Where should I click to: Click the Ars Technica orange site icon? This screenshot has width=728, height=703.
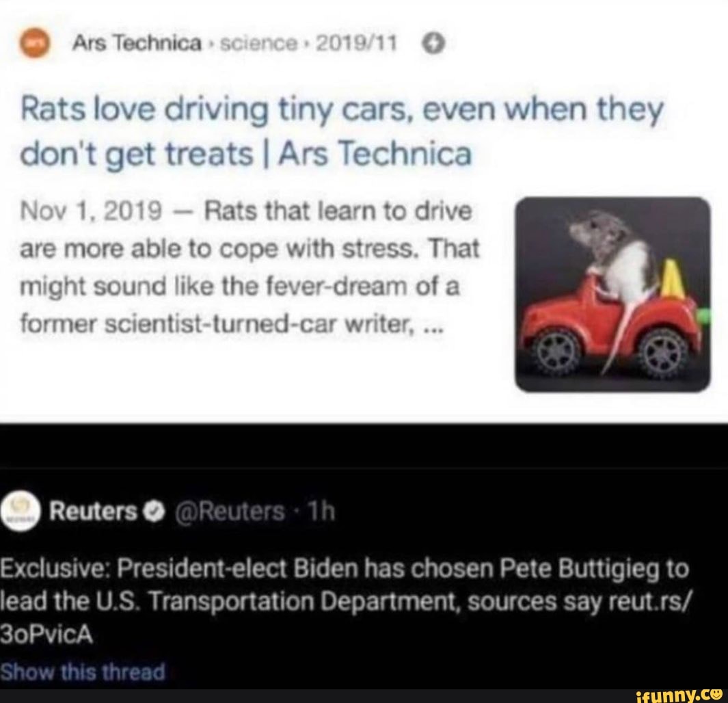(x=35, y=42)
